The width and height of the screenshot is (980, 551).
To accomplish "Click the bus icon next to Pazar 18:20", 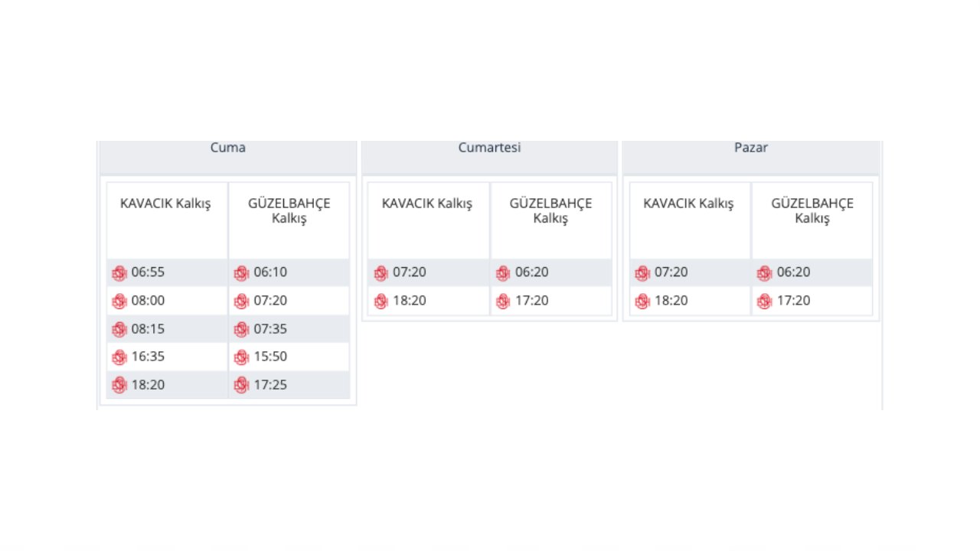I will [x=642, y=302].
